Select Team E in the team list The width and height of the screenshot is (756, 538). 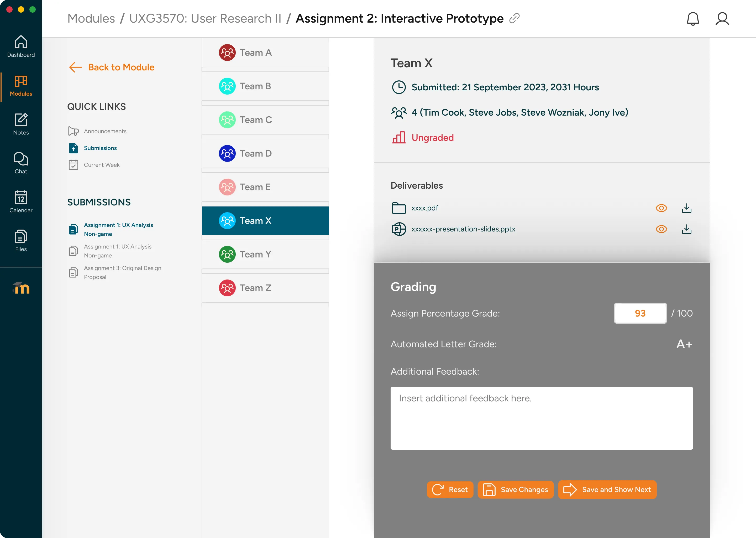tap(265, 187)
